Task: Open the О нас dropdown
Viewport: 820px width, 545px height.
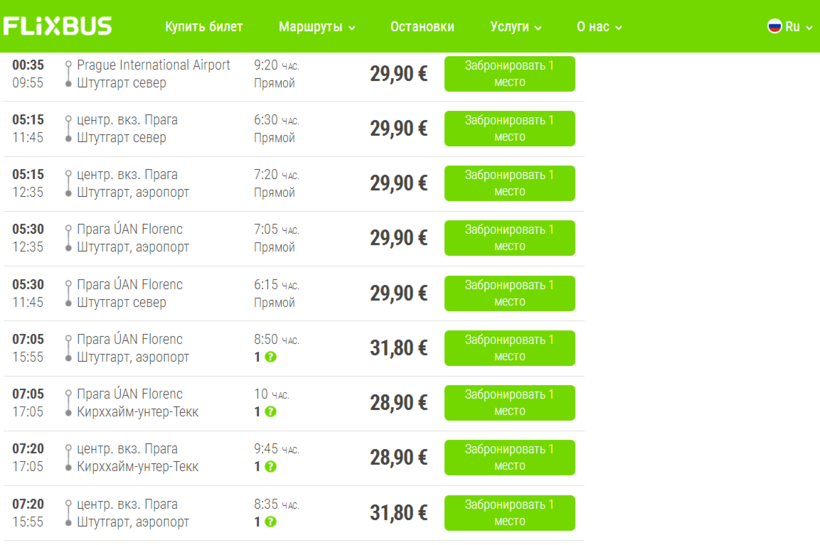Action: click(x=599, y=27)
